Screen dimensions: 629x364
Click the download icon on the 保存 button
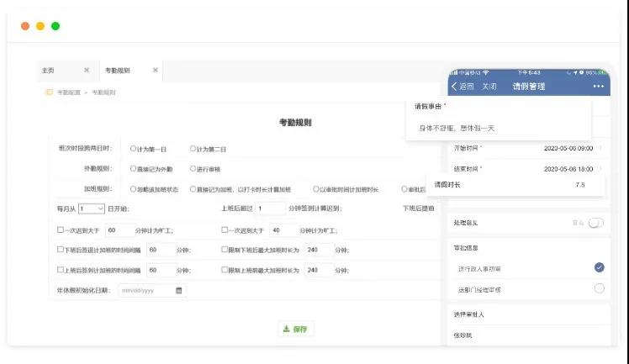287,330
